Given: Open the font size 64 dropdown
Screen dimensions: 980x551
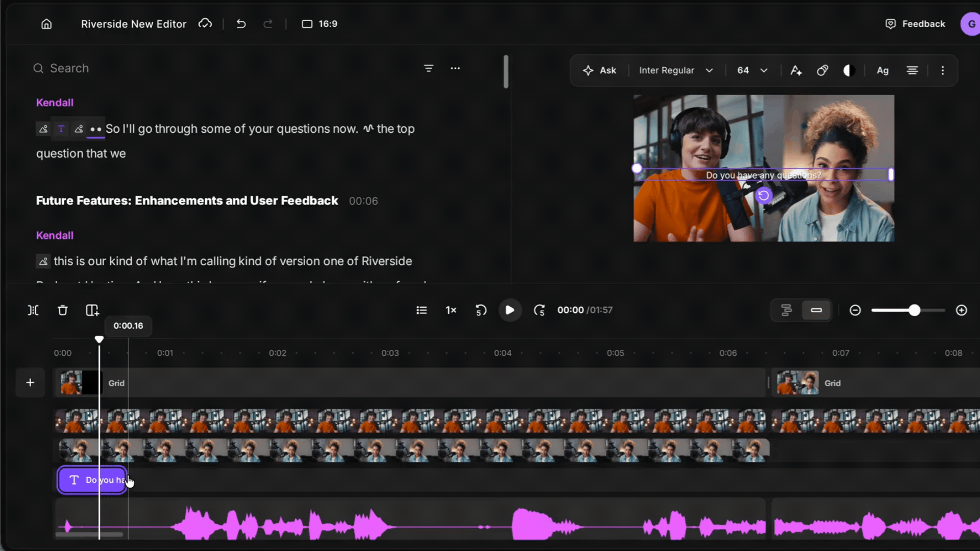Looking at the screenshot, I should point(752,70).
